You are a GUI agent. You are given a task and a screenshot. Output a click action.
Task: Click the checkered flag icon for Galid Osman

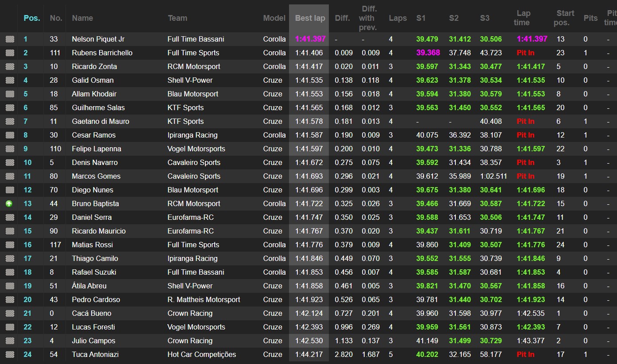[x=9, y=80]
